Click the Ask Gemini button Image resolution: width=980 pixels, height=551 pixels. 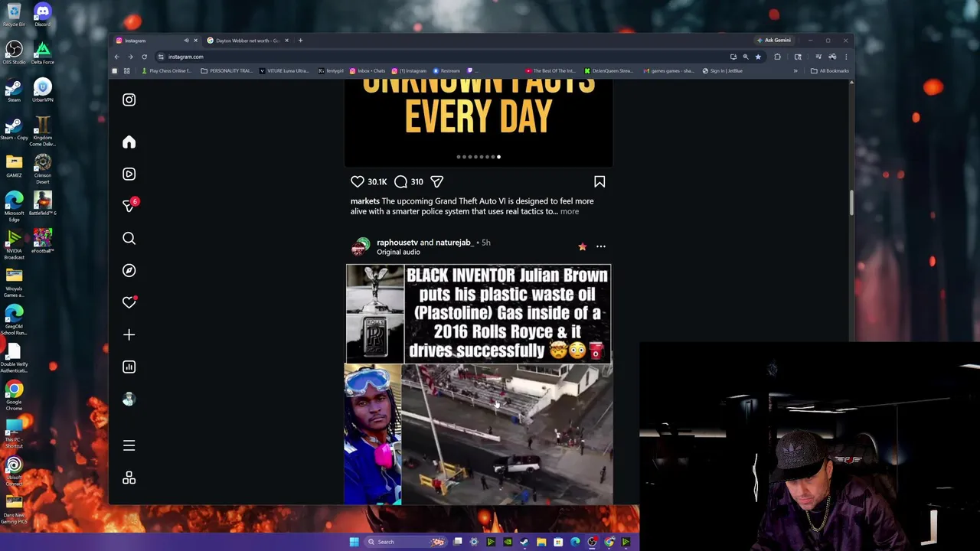click(773, 41)
